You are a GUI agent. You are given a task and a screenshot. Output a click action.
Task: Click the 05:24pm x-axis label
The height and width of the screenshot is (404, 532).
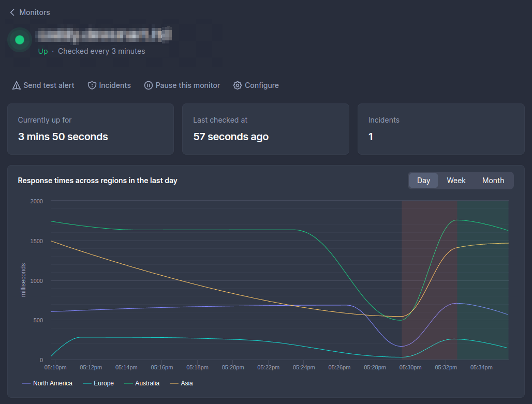pyautogui.click(x=304, y=367)
